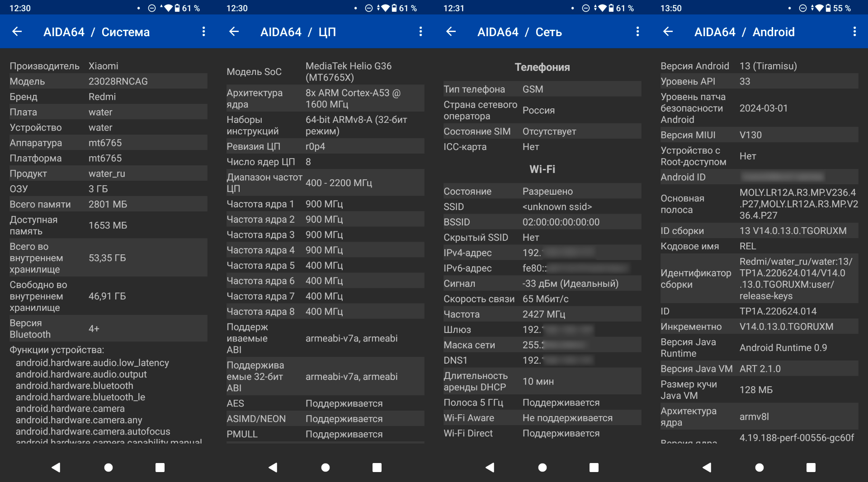Tap back arrow on Android screen
The width and height of the screenshot is (868, 482).
coord(668,32)
